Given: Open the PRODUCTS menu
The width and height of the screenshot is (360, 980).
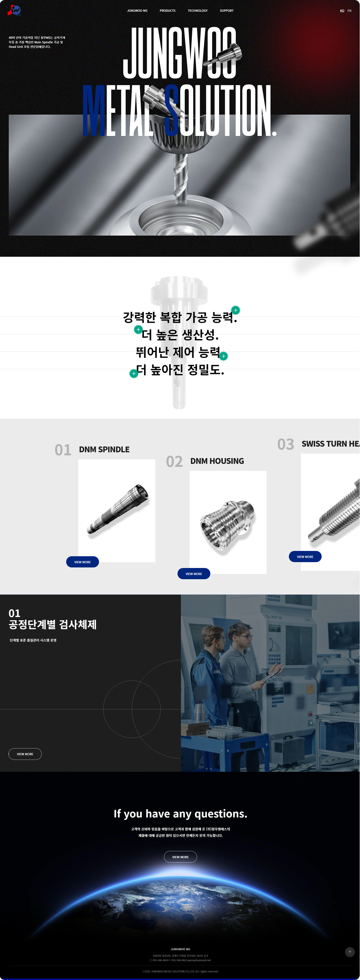Looking at the screenshot, I should (x=167, y=11).
